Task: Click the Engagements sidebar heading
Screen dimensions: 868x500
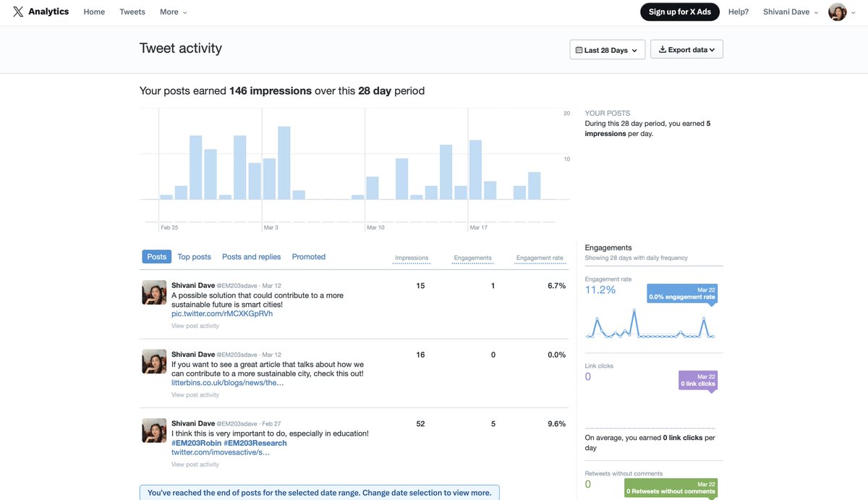Action: click(608, 247)
